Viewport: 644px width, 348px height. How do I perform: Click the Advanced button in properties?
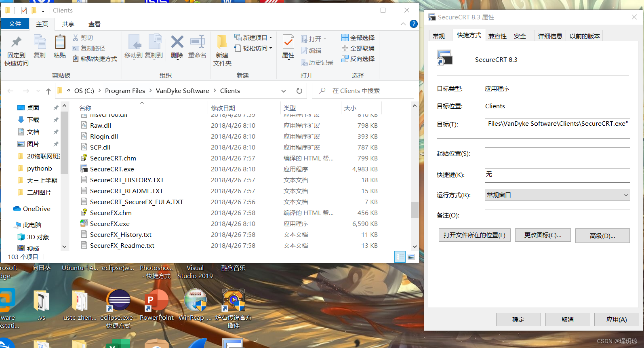602,236
